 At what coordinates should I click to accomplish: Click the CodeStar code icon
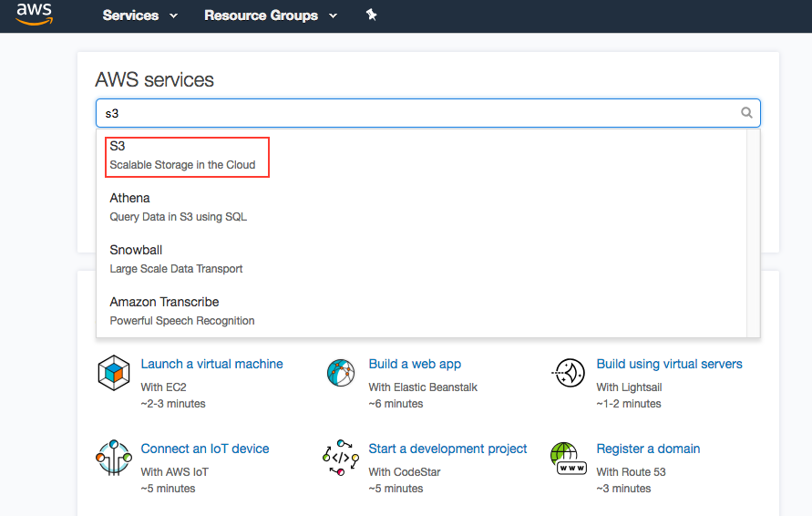point(341,458)
